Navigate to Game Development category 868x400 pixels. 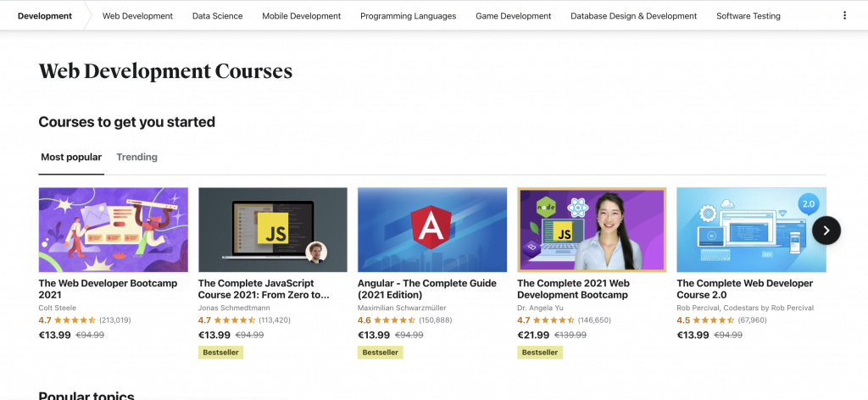coord(513,15)
